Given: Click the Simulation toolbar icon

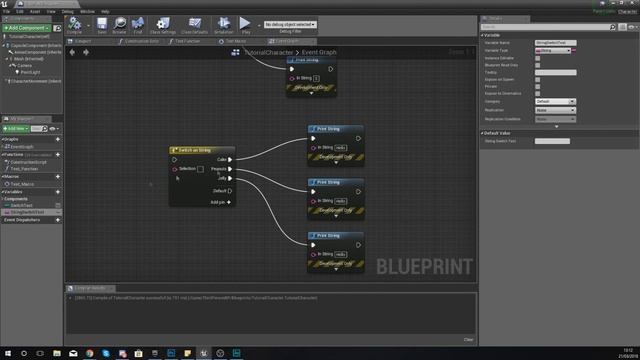Looking at the screenshot, I should coord(224,24).
